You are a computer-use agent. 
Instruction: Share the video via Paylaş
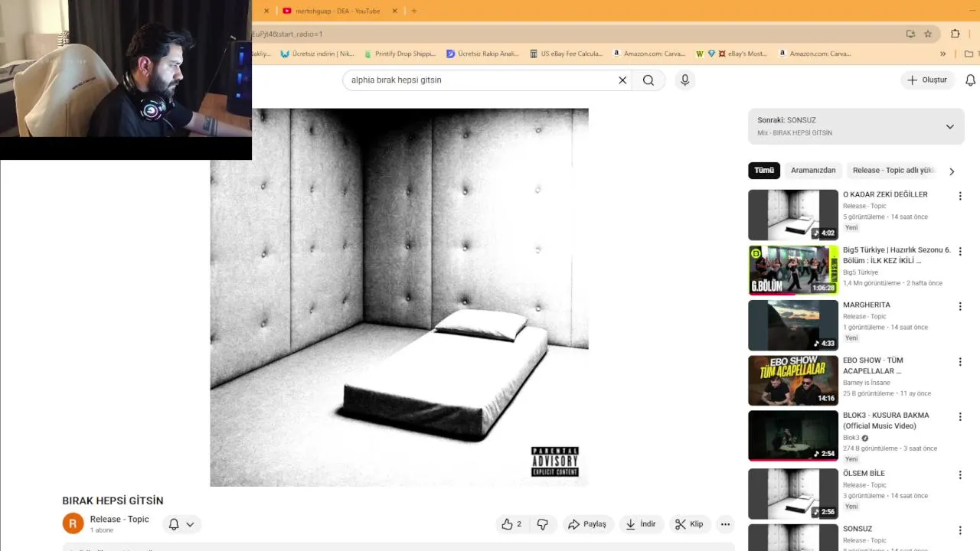coord(586,524)
